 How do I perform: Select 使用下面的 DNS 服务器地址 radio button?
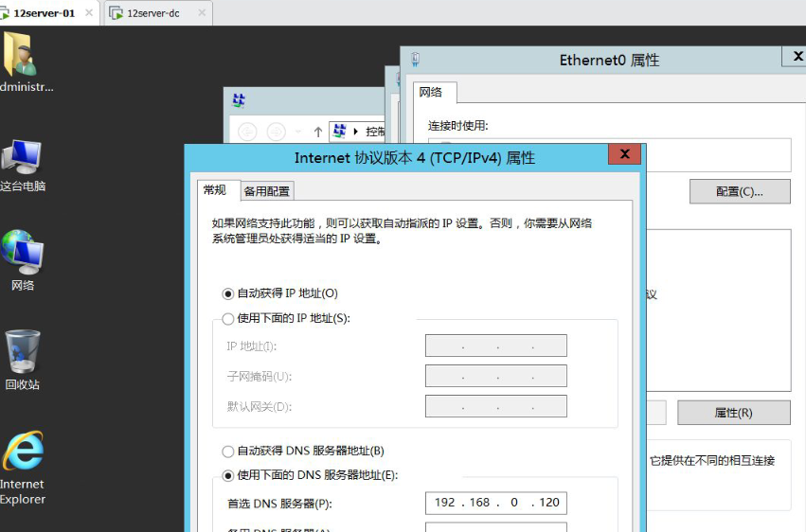pos(227,476)
